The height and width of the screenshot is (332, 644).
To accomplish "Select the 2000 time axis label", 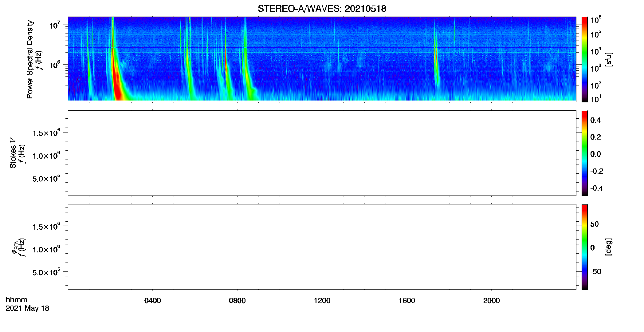I will [491, 301].
